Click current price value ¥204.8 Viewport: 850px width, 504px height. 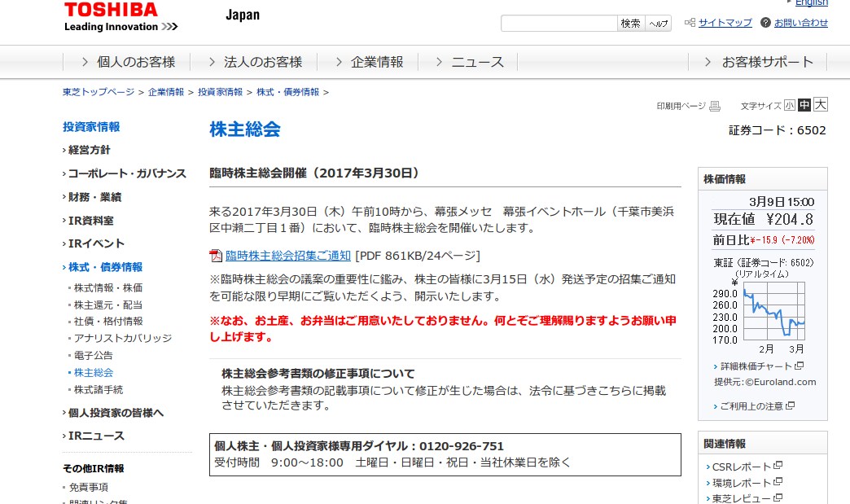[x=790, y=220]
